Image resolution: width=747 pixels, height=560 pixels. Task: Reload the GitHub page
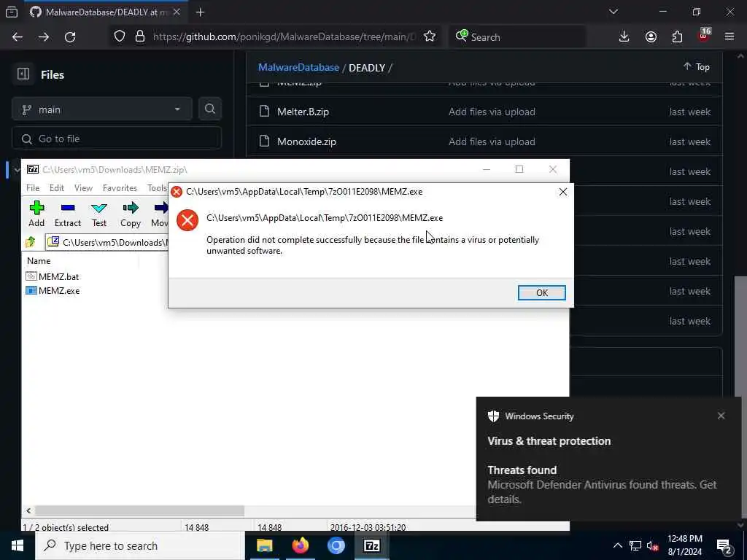click(x=70, y=36)
